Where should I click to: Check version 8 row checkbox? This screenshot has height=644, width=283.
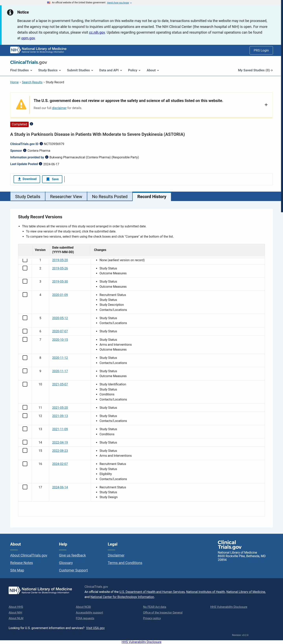click(25, 357)
